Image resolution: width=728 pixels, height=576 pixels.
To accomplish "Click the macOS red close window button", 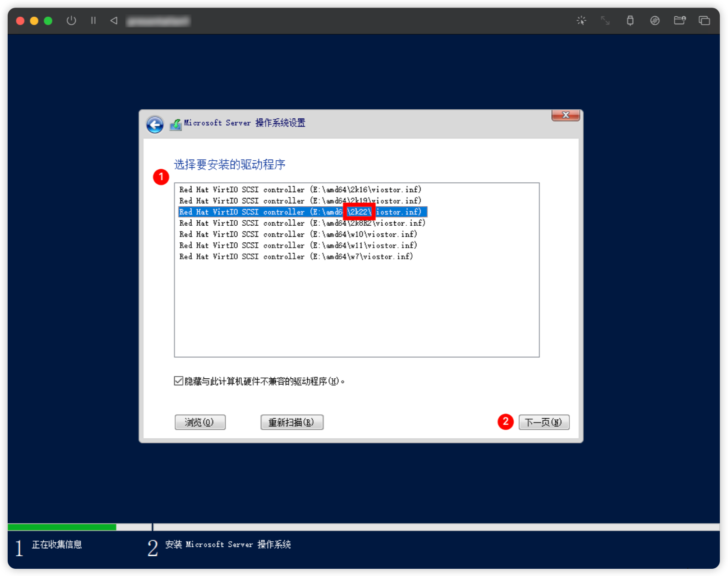I will click(20, 21).
